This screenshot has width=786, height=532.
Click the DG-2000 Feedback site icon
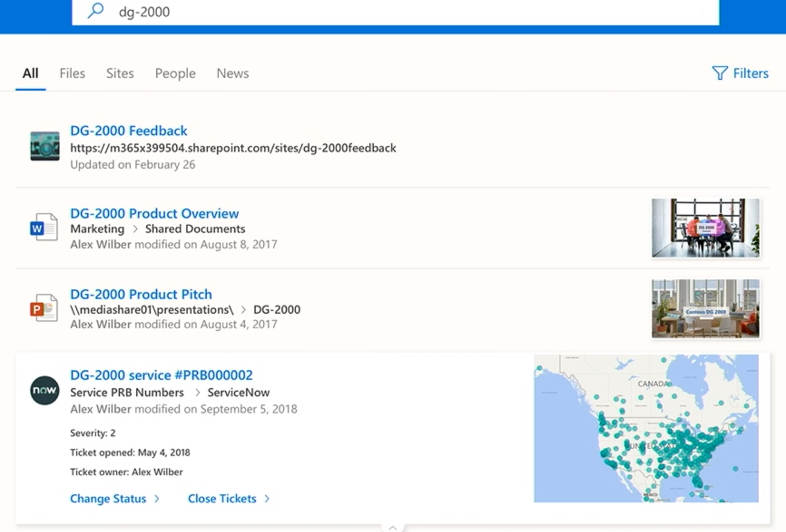click(x=45, y=146)
